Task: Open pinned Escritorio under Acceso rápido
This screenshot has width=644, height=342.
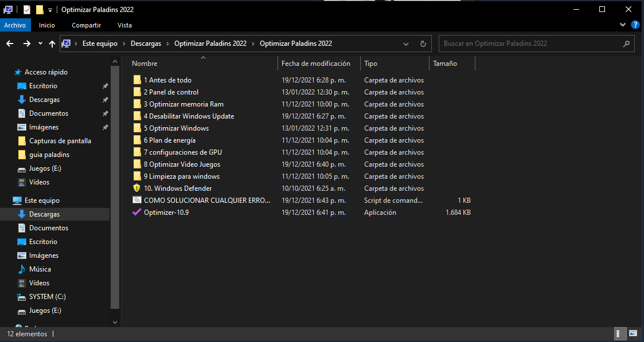Action: (x=43, y=86)
